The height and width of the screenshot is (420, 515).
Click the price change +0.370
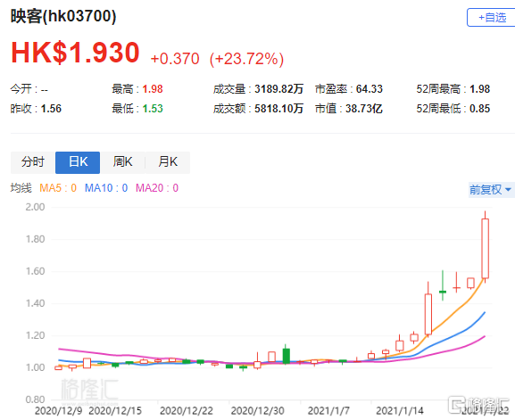(x=175, y=59)
